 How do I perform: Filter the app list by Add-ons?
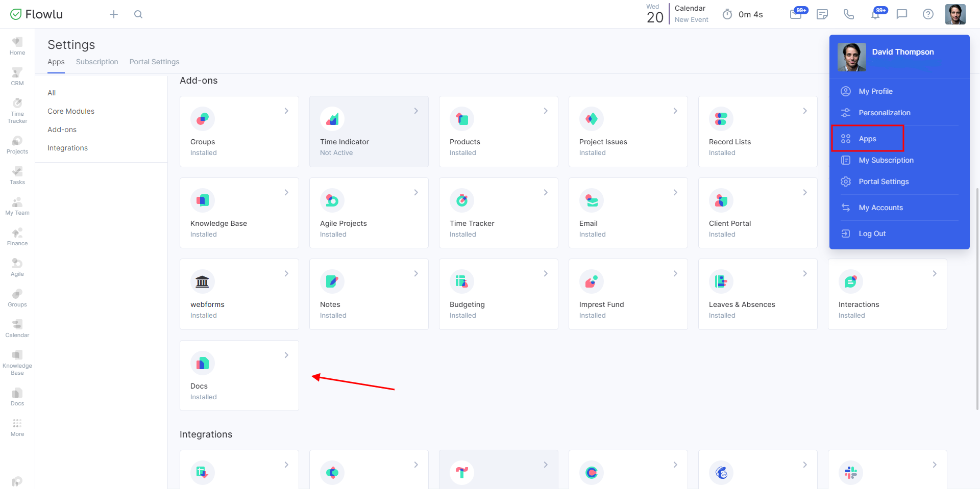[62, 130]
